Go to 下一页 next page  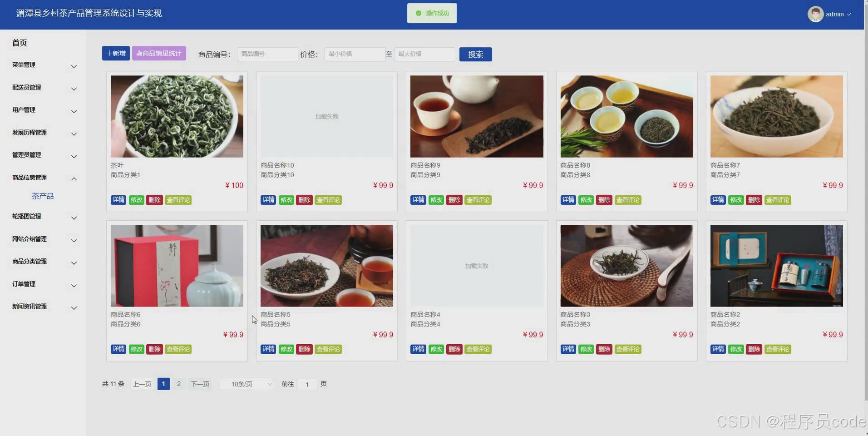coord(200,384)
